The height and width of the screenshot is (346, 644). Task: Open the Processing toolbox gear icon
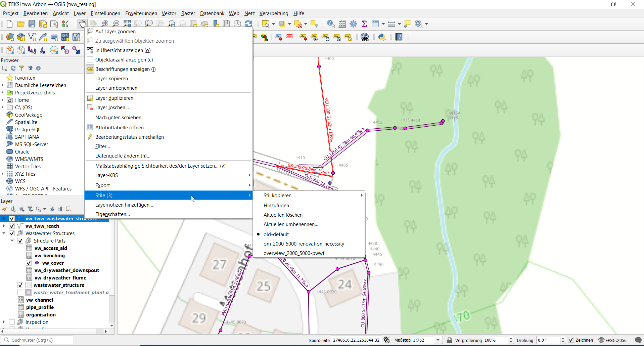point(353,24)
